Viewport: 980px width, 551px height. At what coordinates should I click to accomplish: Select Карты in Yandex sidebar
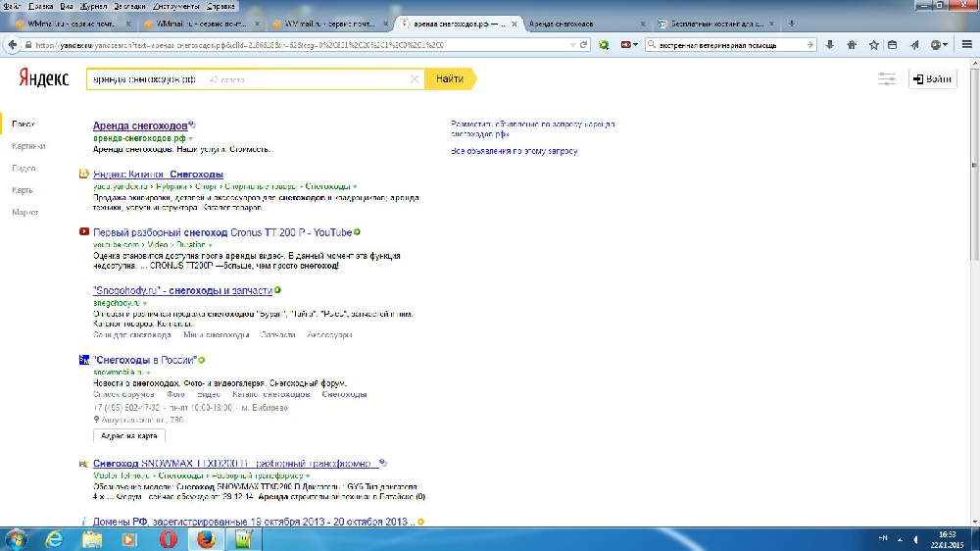click(23, 190)
